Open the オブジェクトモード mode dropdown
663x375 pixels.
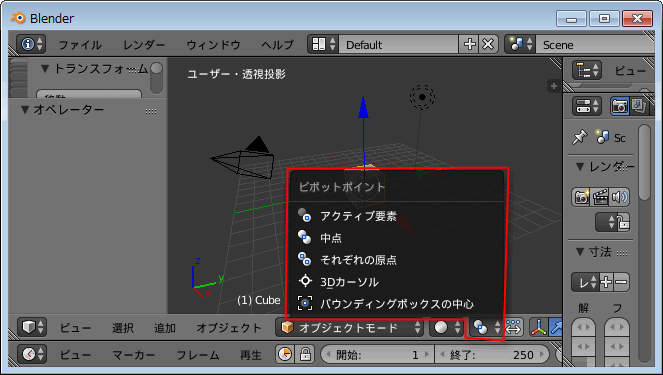[x=349, y=327]
